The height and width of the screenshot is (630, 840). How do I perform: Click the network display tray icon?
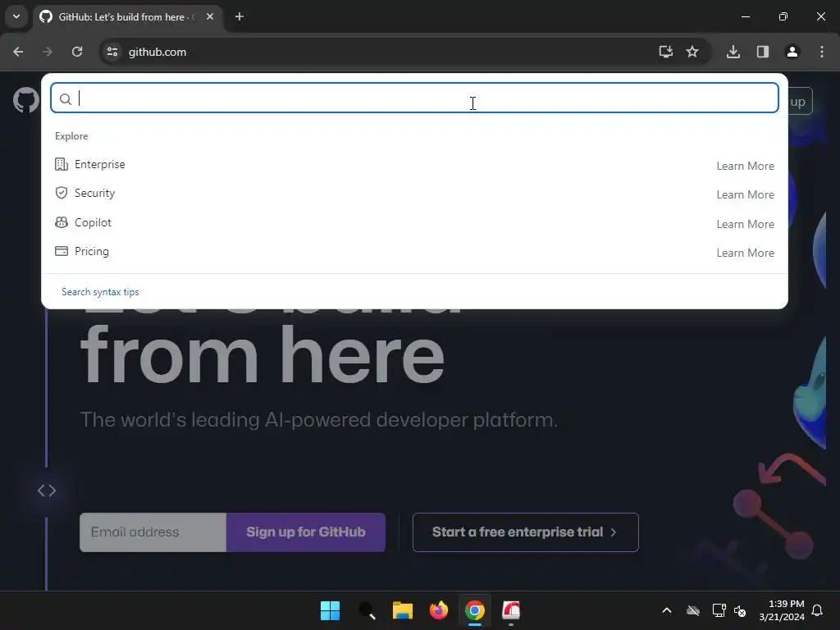pos(719,610)
